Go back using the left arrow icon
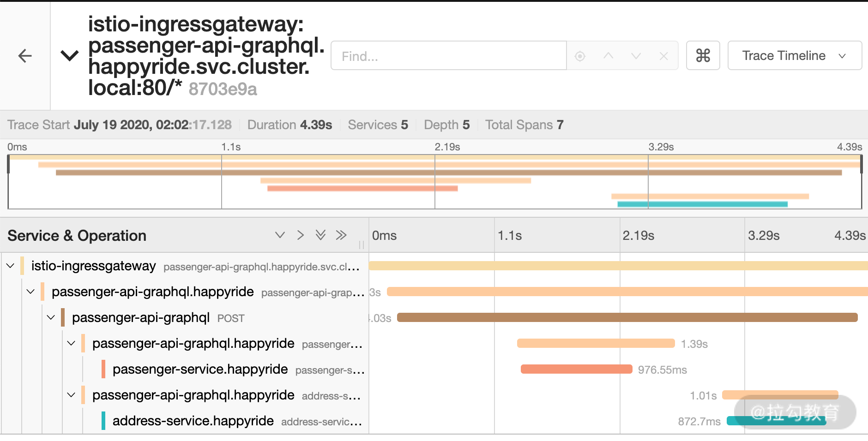 pyautogui.click(x=25, y=56)
